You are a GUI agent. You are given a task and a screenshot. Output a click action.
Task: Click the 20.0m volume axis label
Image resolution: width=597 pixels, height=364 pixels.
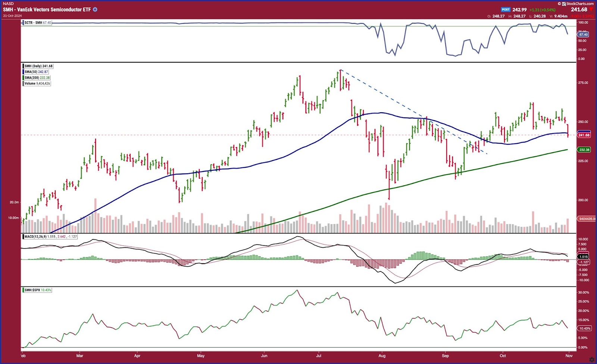click(14, 202)
